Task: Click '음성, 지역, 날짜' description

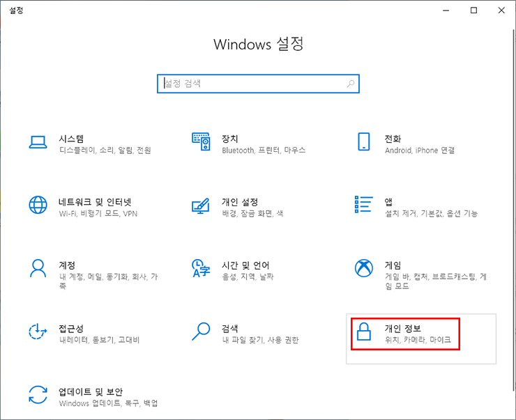Action: 248,277
